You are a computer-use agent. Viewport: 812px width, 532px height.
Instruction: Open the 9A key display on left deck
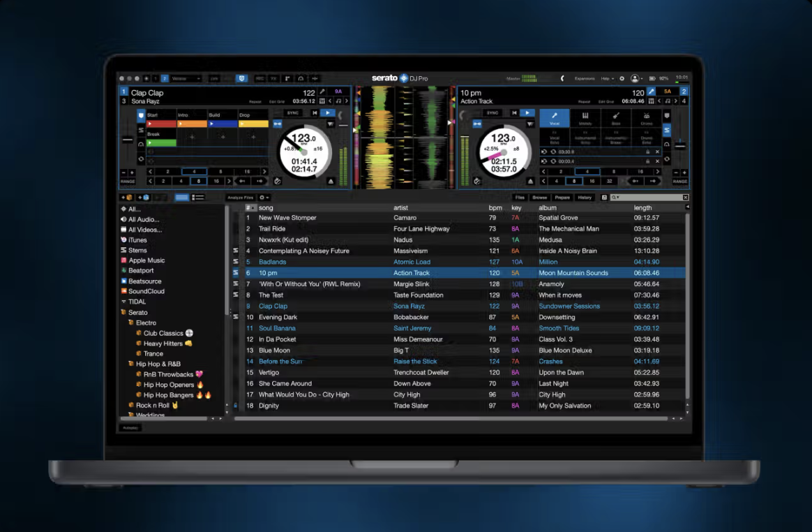click(x=338, y=91)
